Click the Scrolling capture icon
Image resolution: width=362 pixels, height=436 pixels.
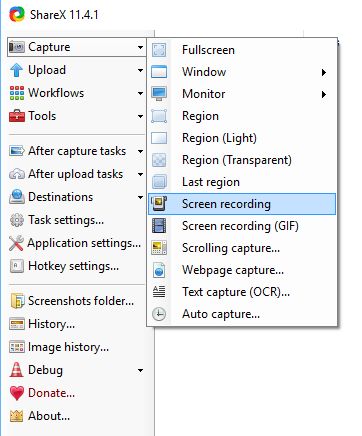159,248
